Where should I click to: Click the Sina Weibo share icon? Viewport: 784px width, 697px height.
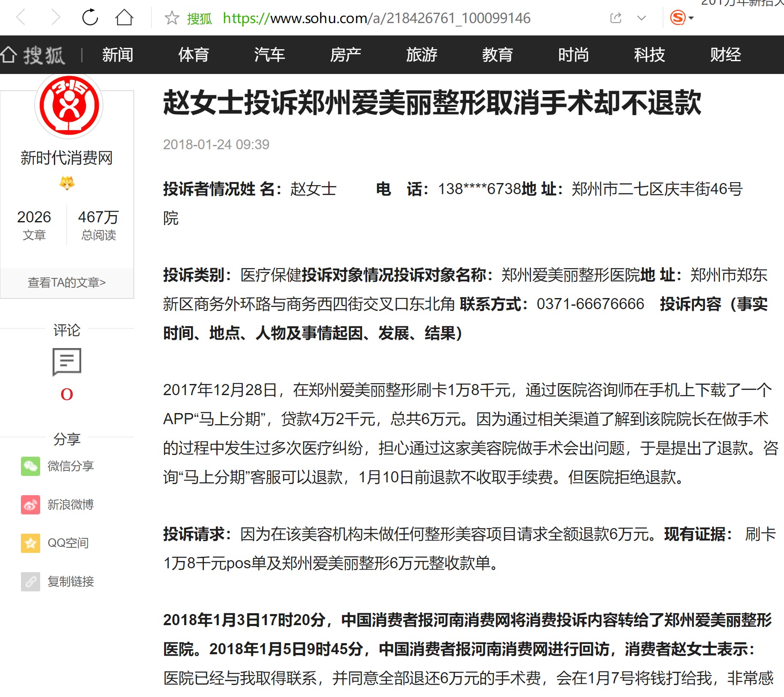(30, 505)
